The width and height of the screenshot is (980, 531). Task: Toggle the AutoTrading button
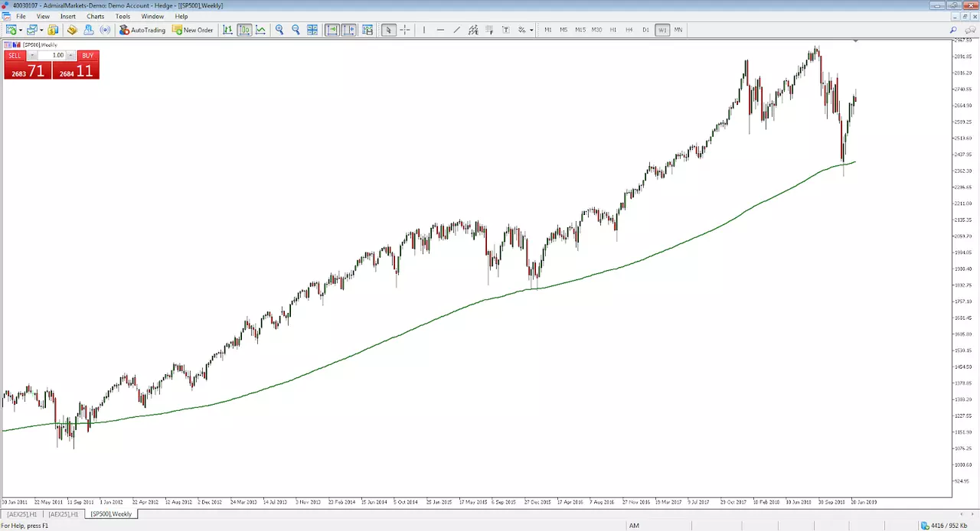tap(142, 30)
